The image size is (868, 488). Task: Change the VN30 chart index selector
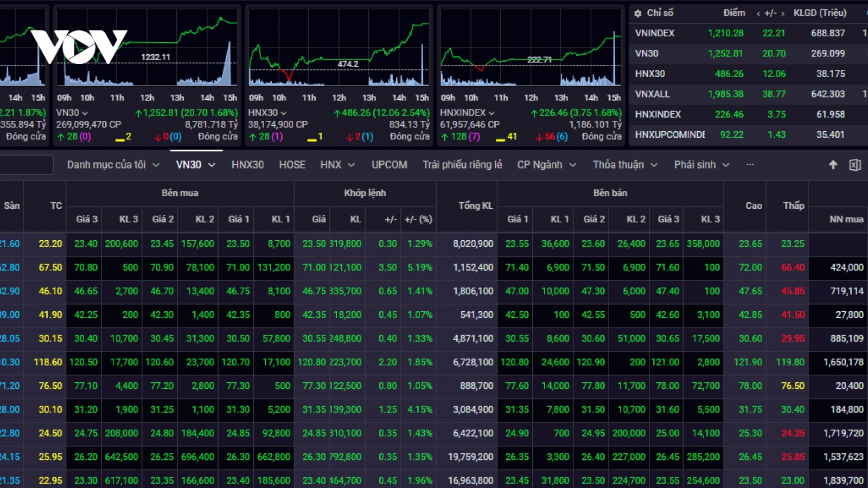(72, 113)
